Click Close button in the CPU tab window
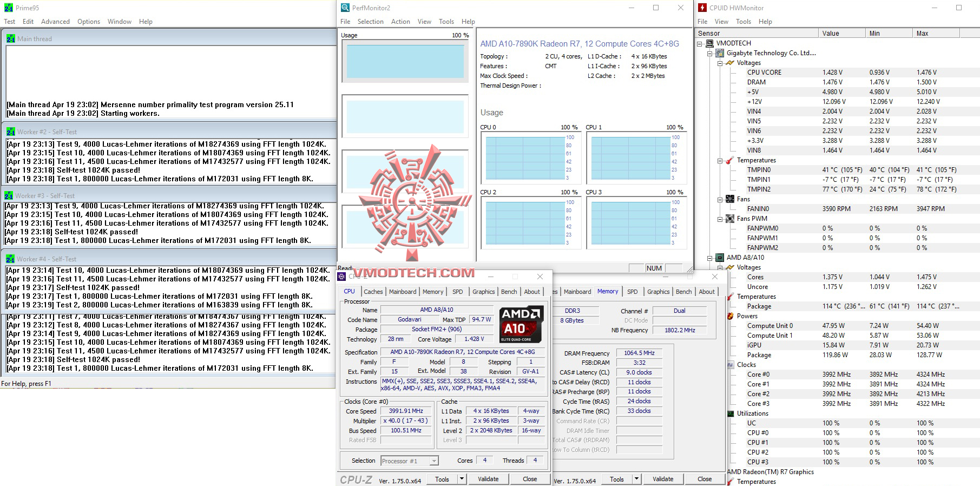 pyautogui.click(x=530, y=479)
